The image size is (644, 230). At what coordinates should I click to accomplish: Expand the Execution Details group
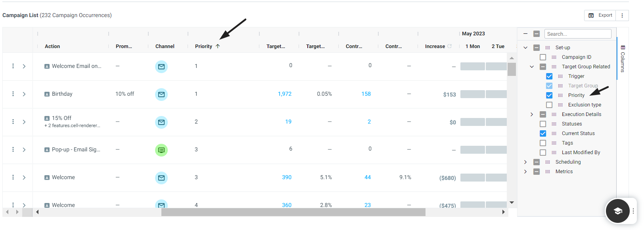tap(532, 114)
